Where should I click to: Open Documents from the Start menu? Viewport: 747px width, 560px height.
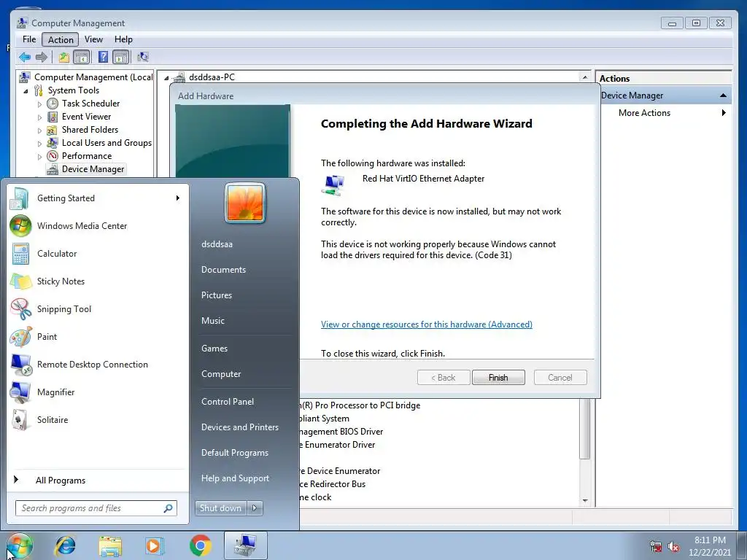tap(223, 270)
